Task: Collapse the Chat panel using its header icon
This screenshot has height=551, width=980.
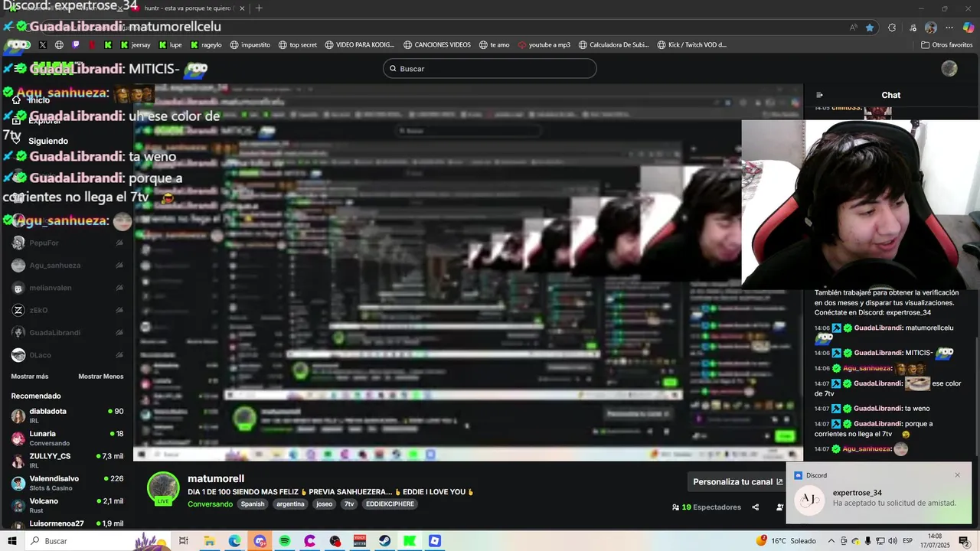Action: [819, 95]
